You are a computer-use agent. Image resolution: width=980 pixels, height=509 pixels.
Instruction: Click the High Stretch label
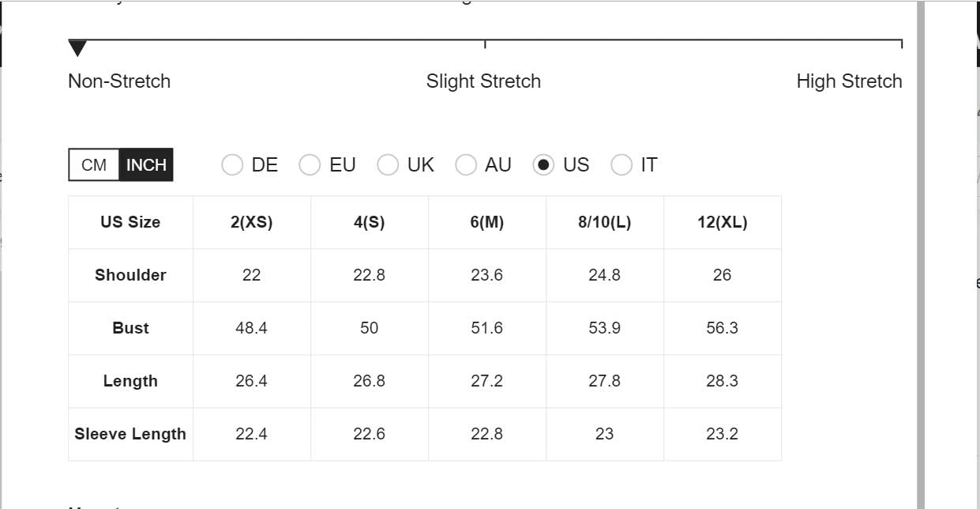(849, 81)
